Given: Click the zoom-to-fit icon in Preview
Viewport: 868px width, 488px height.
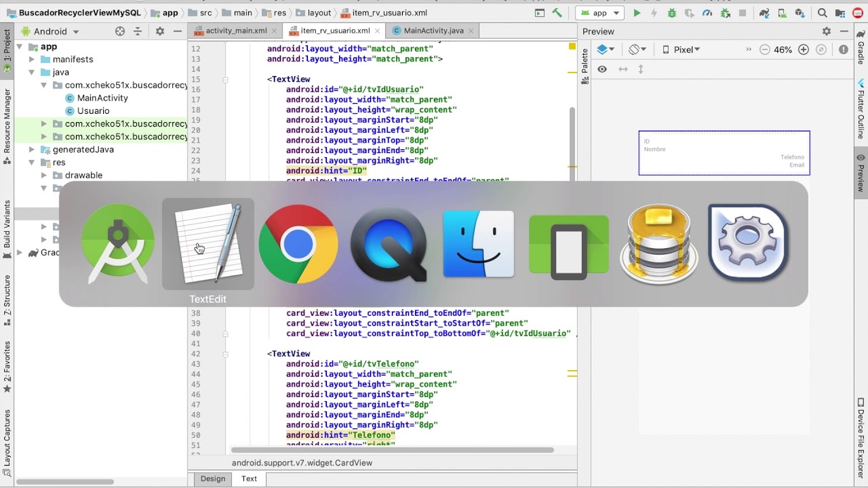Looking at the screenshot, I should (x=821, y=49).
